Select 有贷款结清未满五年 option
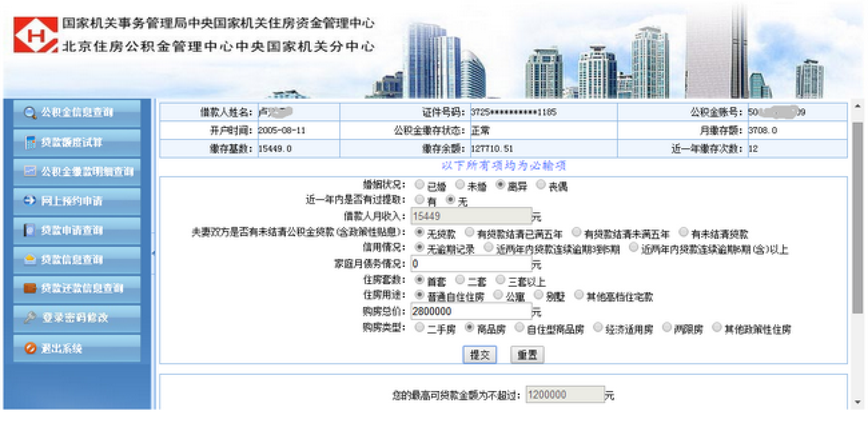Image resolution: width=868 pixels, height=427 pixels. 576,233
